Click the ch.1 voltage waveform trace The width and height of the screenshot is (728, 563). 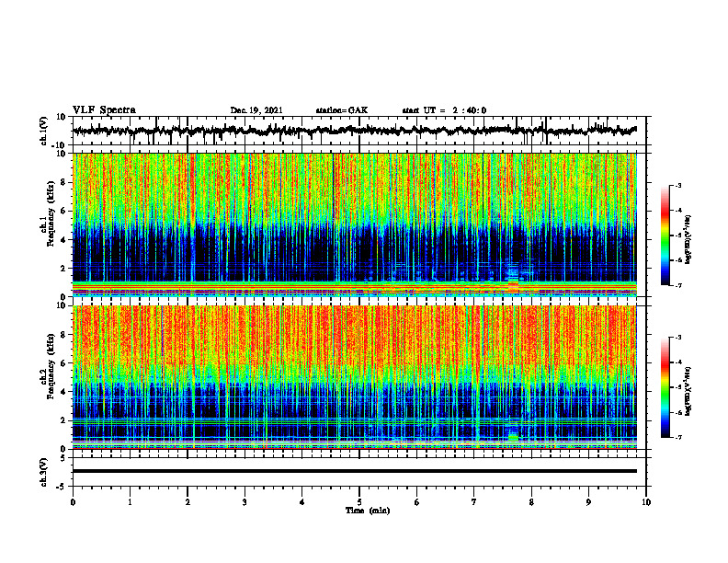pos(354,131)
